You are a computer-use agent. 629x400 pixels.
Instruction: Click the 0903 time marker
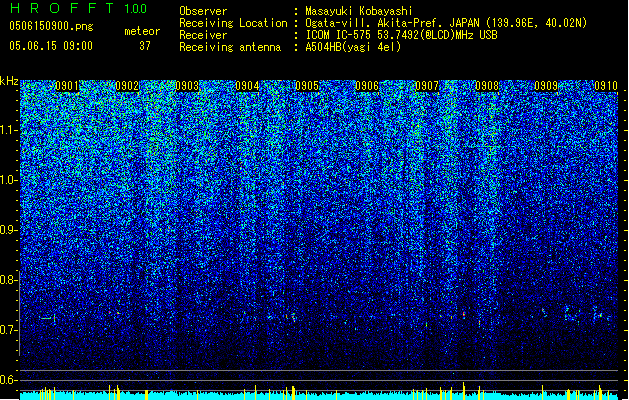pos(187,86)
